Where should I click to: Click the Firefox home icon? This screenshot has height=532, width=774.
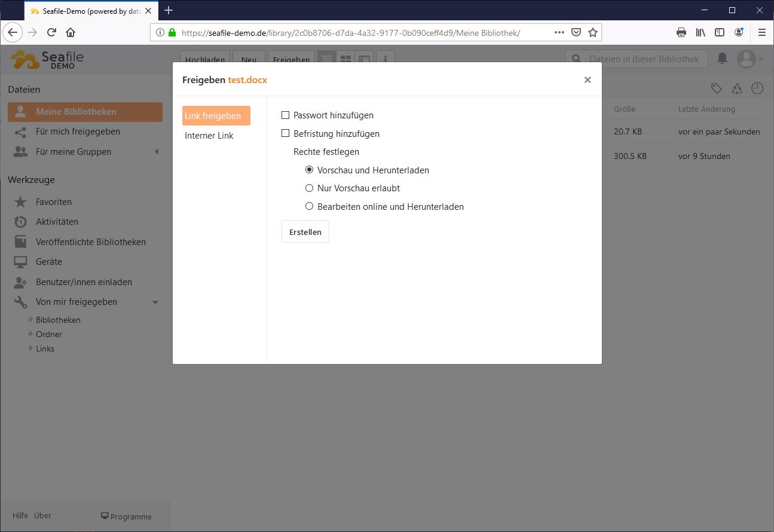point(71,32)
